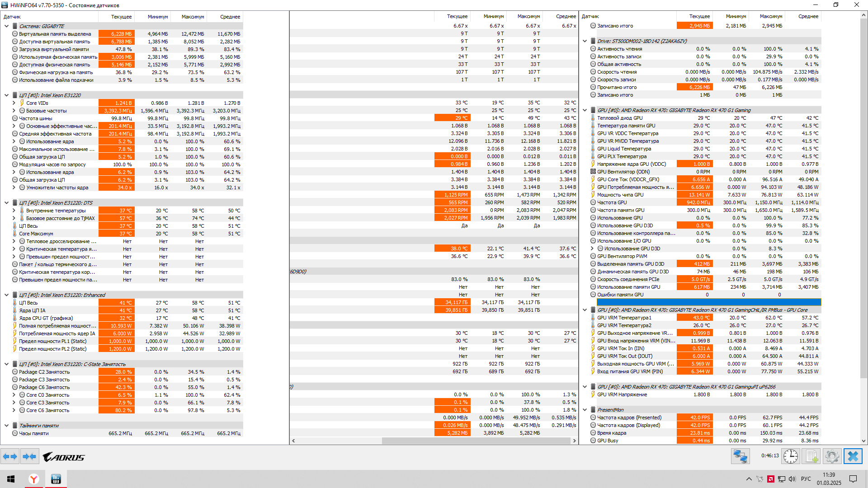
Task: Open Yandex Browser from the taskbar
Action: pyautogui.click(x=34, y=479)
